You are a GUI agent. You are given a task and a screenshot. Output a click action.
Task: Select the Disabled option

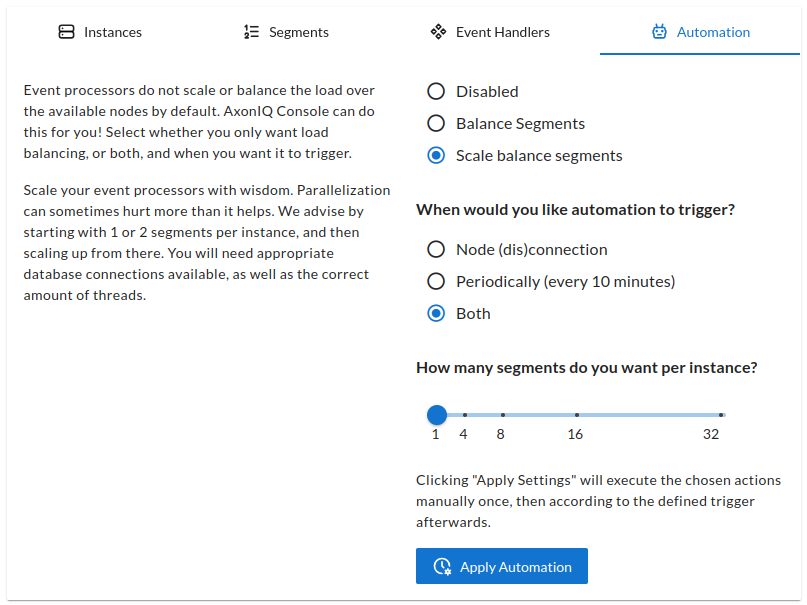point(436,91)
